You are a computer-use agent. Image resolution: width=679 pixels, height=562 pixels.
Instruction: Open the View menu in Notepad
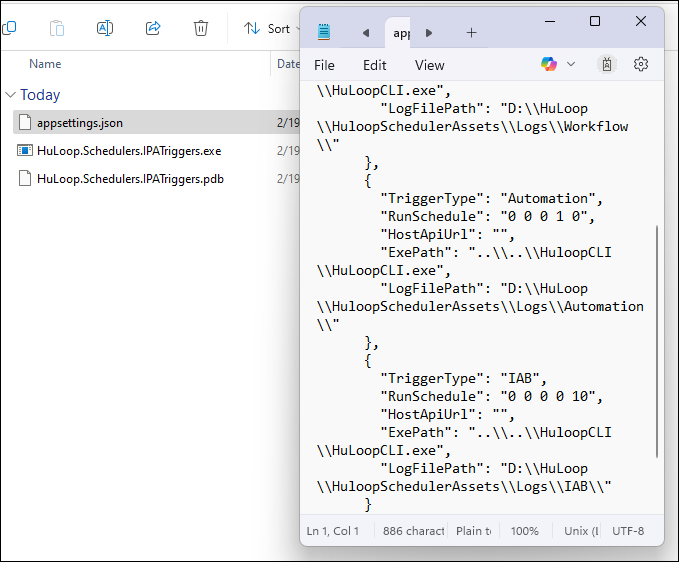(x=429, y=65)
